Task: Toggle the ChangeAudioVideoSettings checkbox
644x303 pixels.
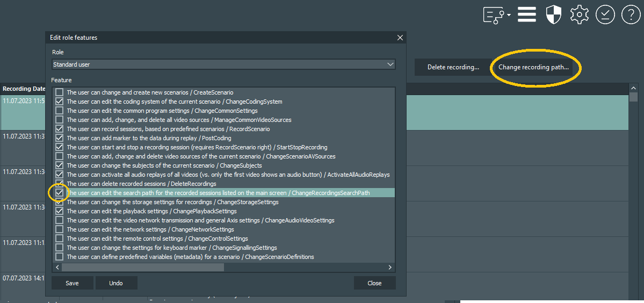Action: pyautogui.click(x=60, y=220)
